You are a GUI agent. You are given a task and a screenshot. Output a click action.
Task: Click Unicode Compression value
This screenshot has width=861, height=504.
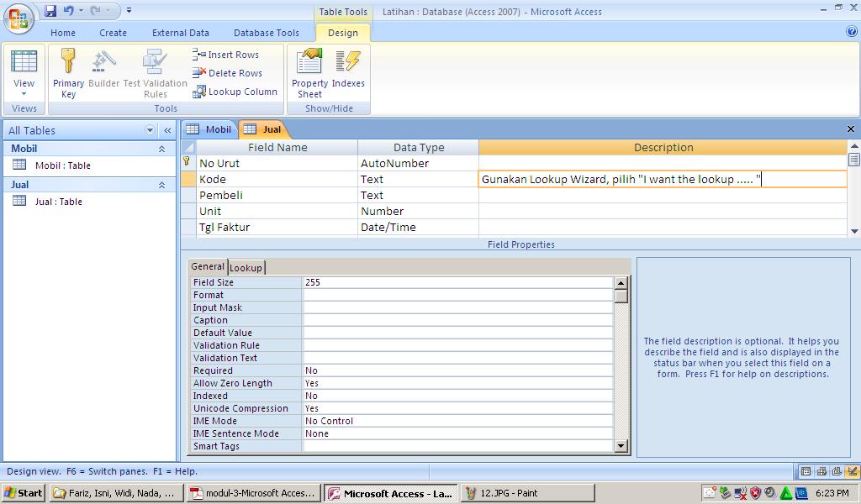pyautogui.click(x=457, y=408)
